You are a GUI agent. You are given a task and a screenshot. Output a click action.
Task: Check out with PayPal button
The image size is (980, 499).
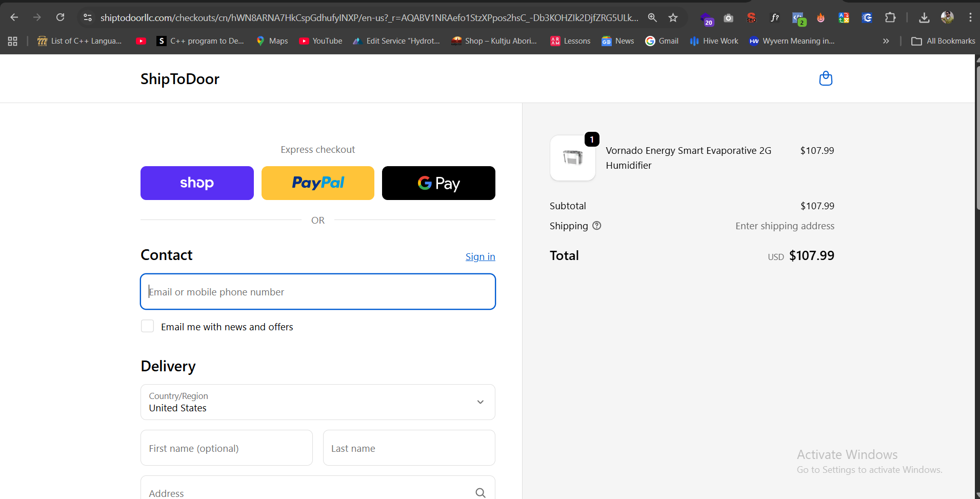coord(318,183)
